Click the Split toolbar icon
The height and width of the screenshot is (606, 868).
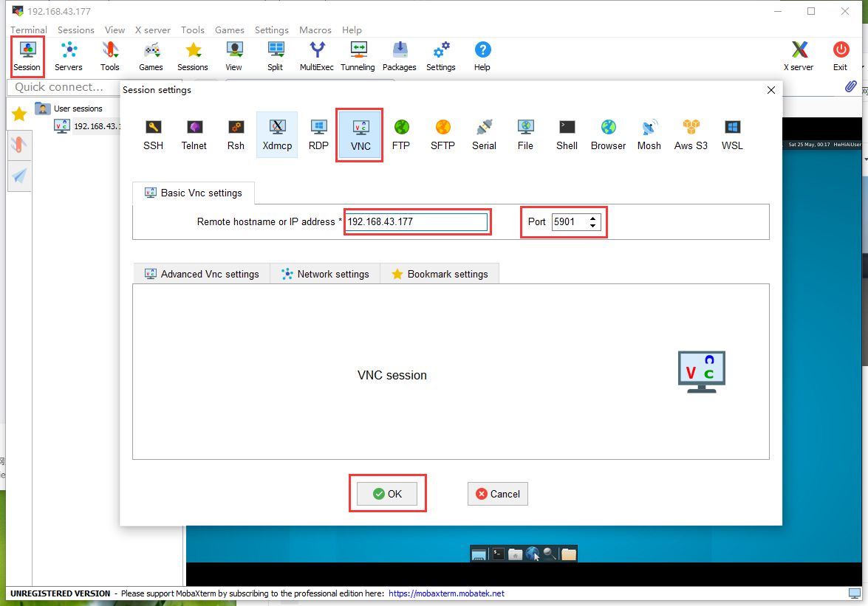pyautogui.click(x=275, y=56)
